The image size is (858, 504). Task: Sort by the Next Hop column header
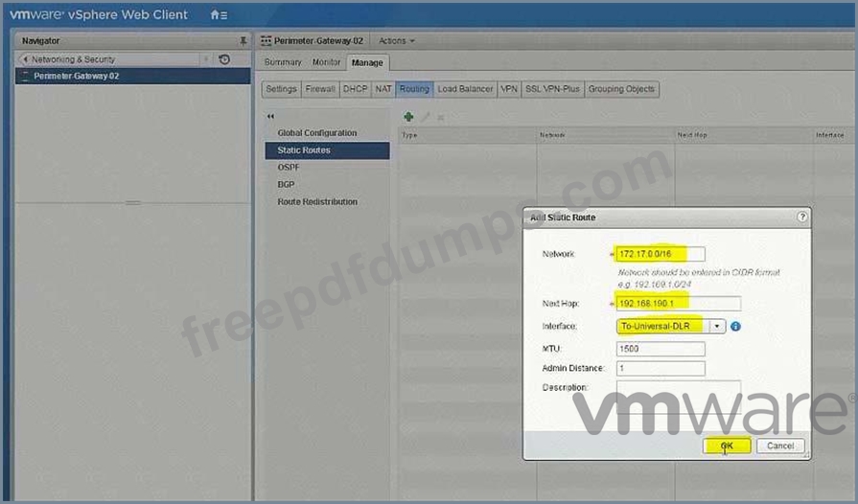pyautogui.click(x=744, y=135)
